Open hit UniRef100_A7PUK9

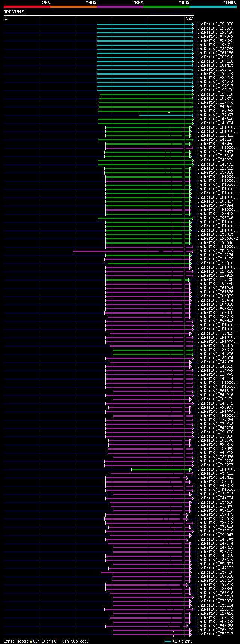[x=215, y=36]
